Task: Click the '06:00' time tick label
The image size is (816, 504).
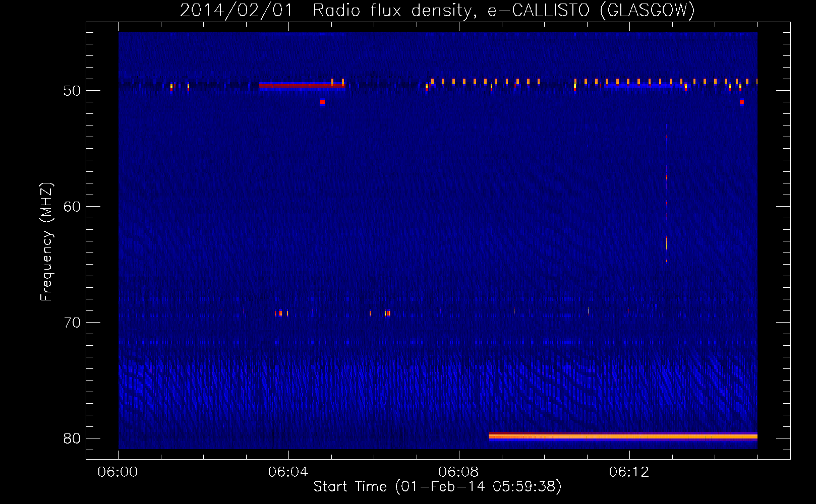Action: point(118,472)
